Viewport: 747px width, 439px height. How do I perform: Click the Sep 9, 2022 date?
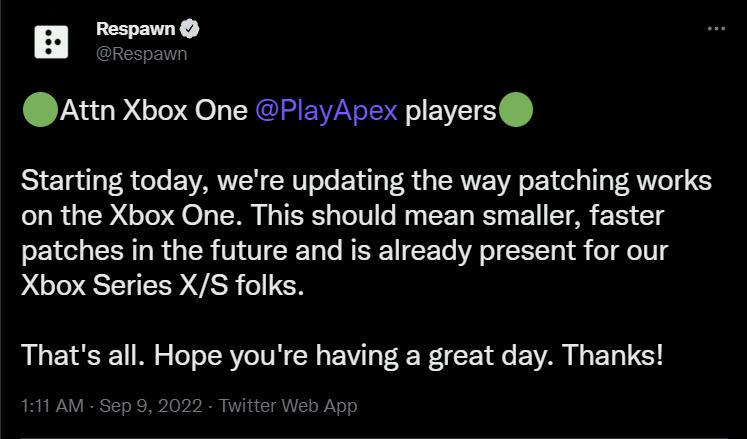pyautogui.click(x=150, y=406)
